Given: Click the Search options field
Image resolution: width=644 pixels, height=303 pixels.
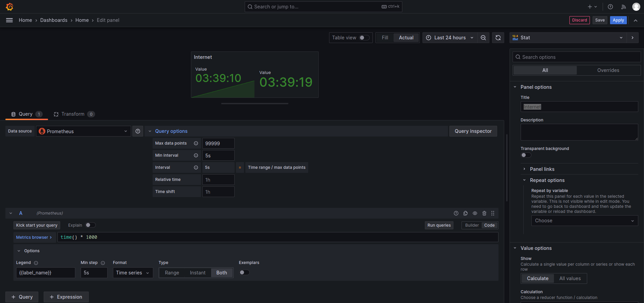Looking at the screenshot, I should tap(576, 57).
